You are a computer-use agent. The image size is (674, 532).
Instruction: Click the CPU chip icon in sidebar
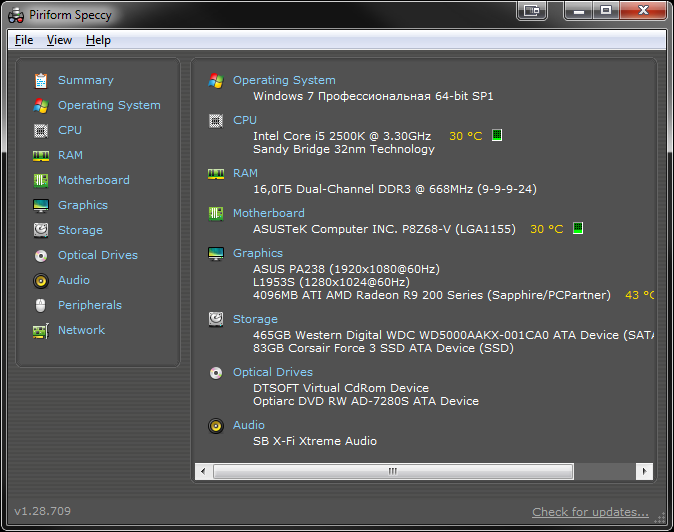pos(41,130)
